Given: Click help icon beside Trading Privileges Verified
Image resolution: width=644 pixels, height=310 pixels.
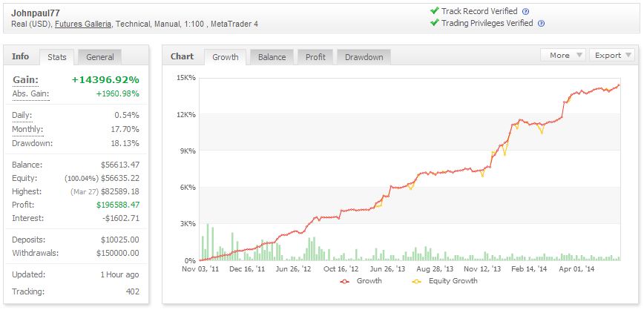Looking at the screenshot, I should tap(541, 24).
